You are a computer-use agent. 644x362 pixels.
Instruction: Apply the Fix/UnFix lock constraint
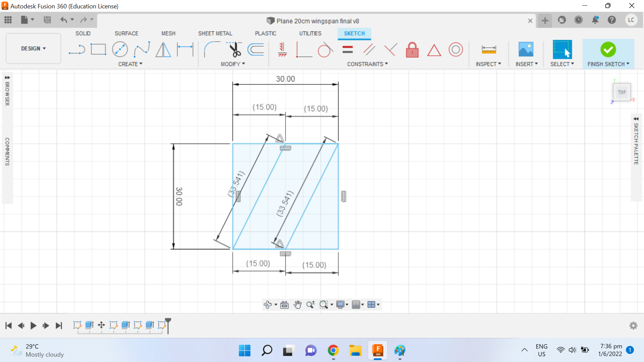412,49
